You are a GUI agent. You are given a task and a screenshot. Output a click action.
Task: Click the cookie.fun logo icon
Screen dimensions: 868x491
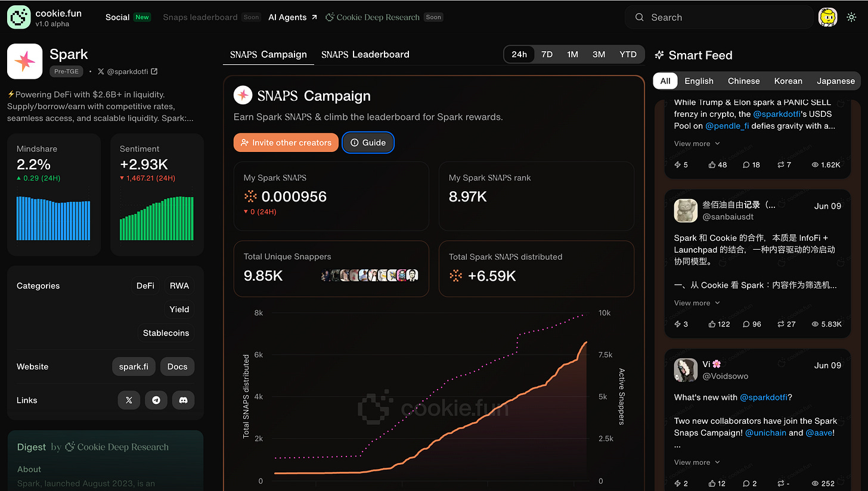pyautogui.click(x=18, y=17)
